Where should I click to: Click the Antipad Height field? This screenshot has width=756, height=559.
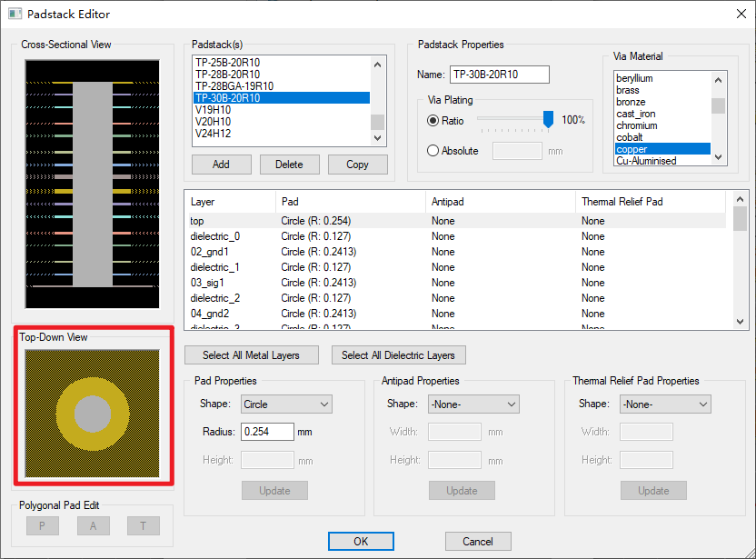[x=454, y=460]
